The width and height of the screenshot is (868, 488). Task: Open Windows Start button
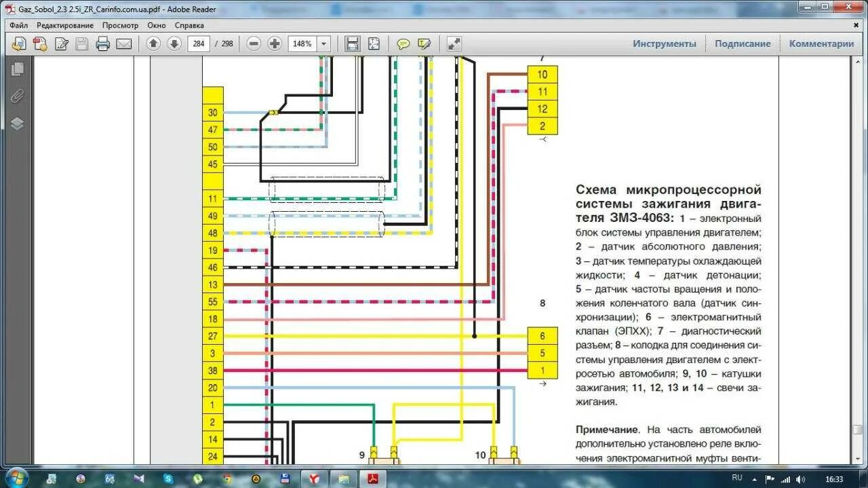tap(17, 478)
